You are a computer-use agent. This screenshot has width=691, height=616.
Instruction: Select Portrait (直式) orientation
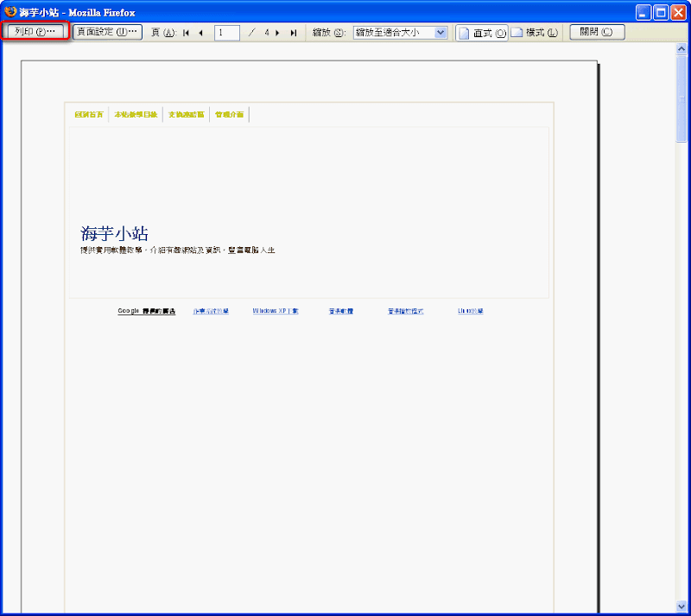click(482, 33)
